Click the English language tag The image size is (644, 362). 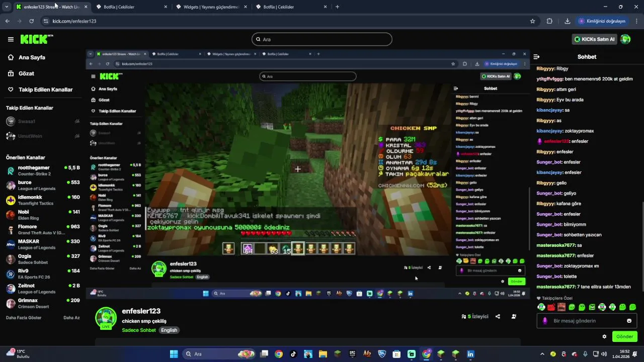click(169, 330)
